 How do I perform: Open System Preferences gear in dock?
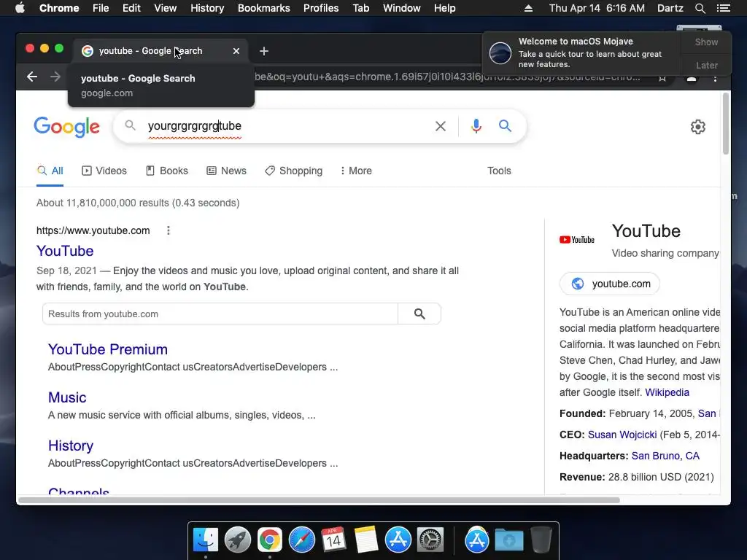[x=430, y=540]
